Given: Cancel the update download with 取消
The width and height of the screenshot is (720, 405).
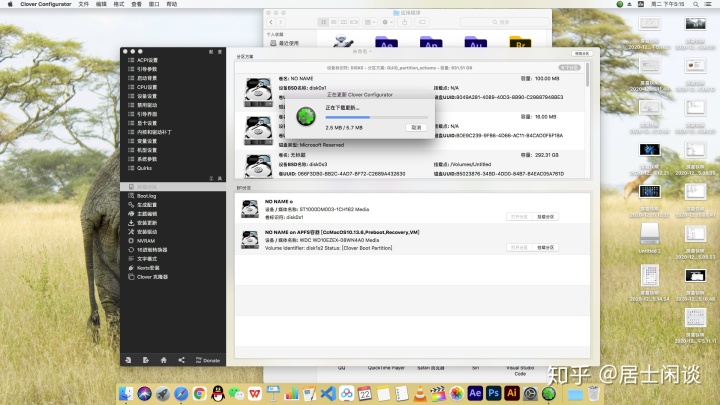Looking at the screenshot, I should pos(416,127).
